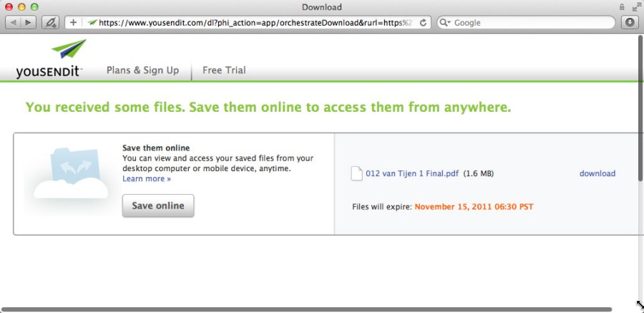The height and width of the screenshot is (313, 644).
Task: Click the horizontal scrollbar at the bottom
Action: 315,309
